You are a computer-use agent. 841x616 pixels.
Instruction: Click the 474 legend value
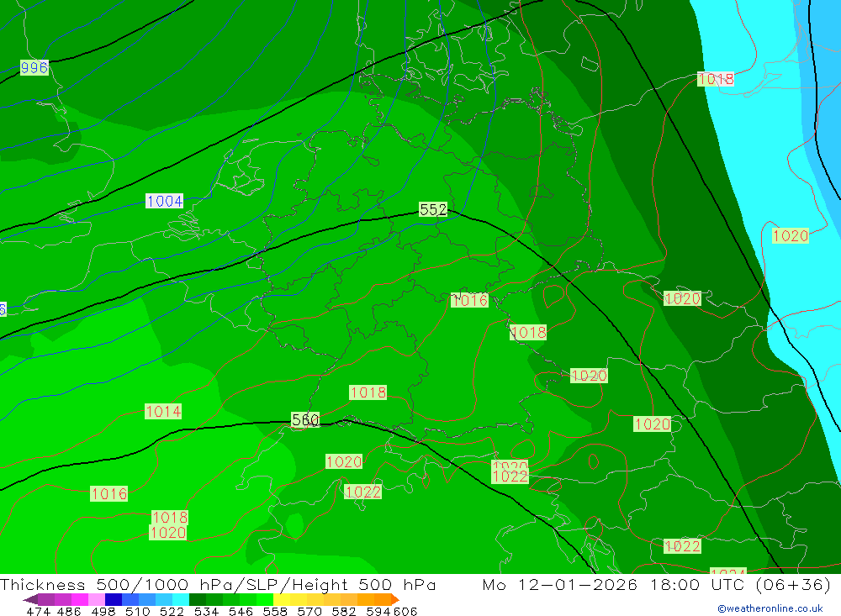38,611
